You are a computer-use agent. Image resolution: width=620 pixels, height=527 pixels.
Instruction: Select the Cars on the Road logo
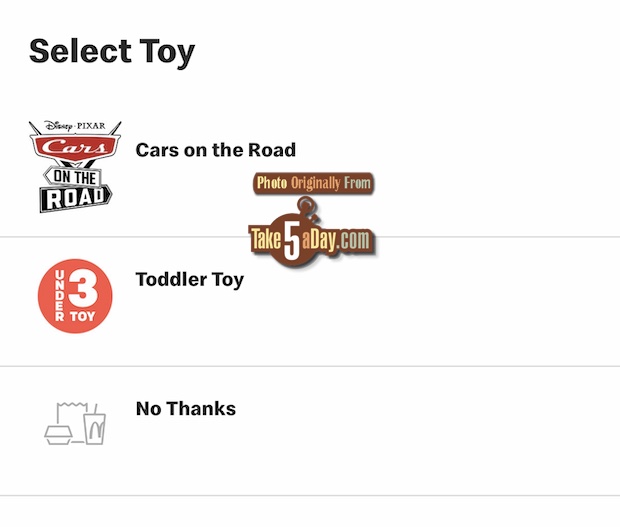(75, 166)
